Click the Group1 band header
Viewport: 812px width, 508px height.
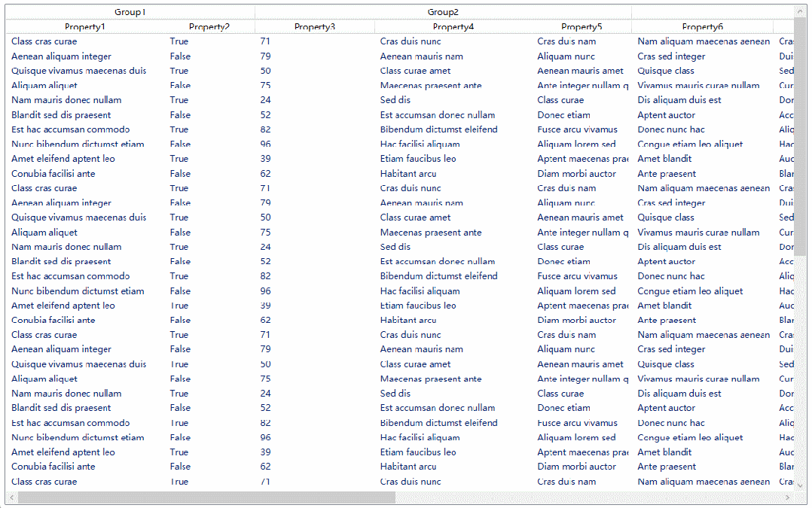(130, 12)
